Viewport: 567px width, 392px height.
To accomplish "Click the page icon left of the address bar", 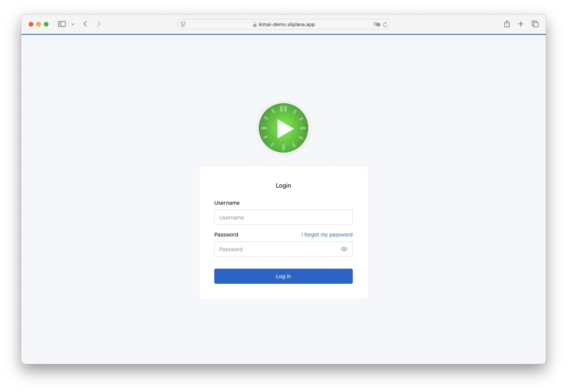I will pyautogui.click(x=183, y=24).
